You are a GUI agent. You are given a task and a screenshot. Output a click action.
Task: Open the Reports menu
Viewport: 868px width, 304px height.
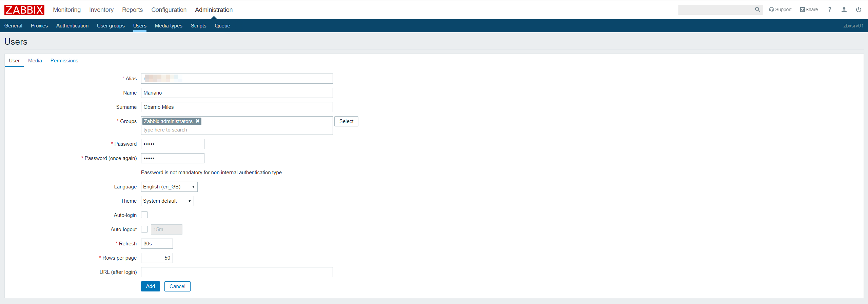pos(132,10)
